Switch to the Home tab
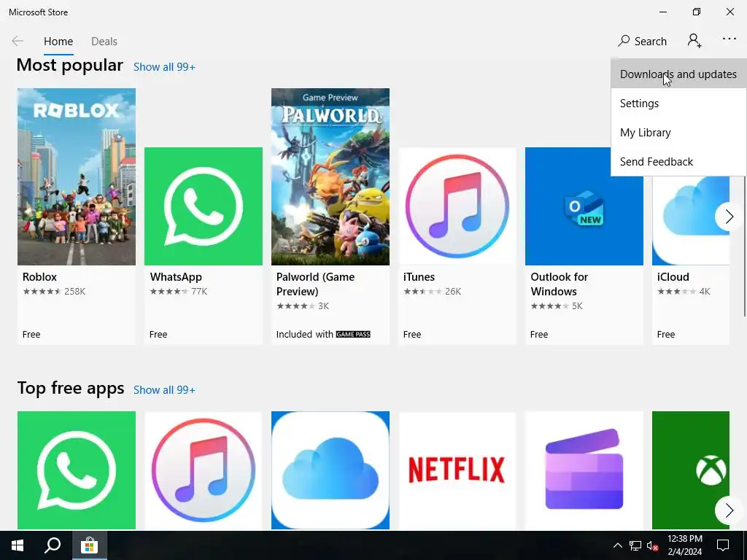 (x=58, y=42)
